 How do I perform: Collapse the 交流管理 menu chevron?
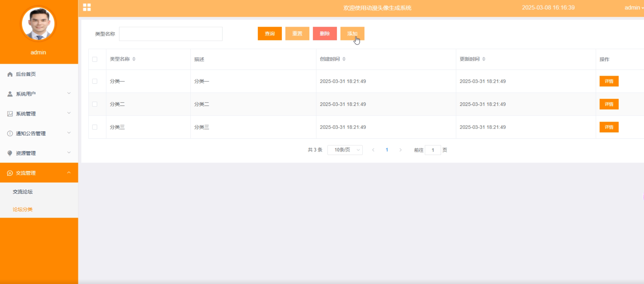tap(69, 173)
